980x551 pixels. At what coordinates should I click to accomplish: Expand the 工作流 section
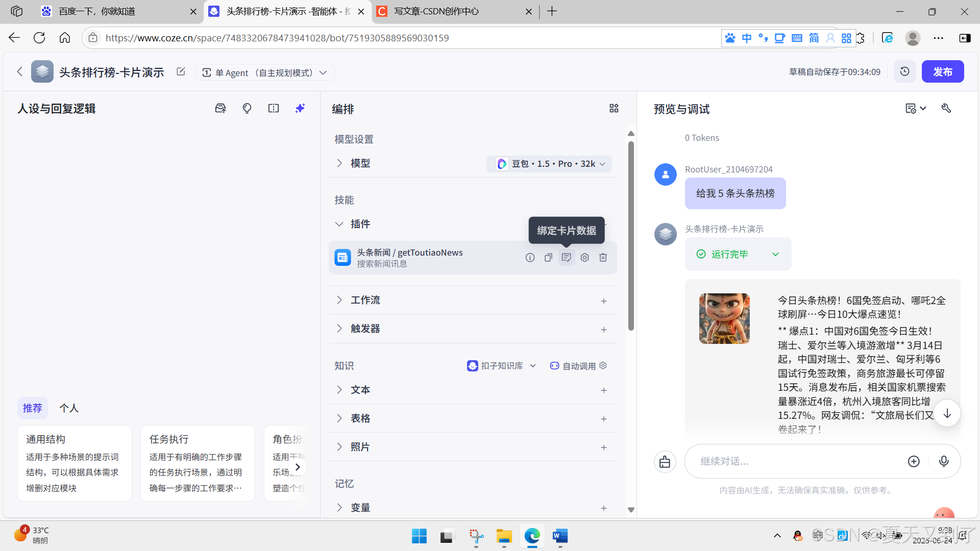[365, 300]
